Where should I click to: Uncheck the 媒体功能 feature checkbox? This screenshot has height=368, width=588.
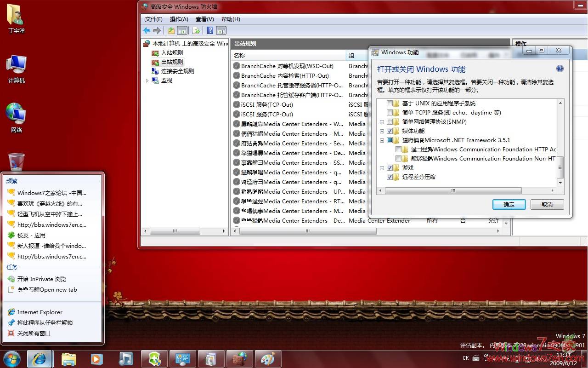[389, 131]
